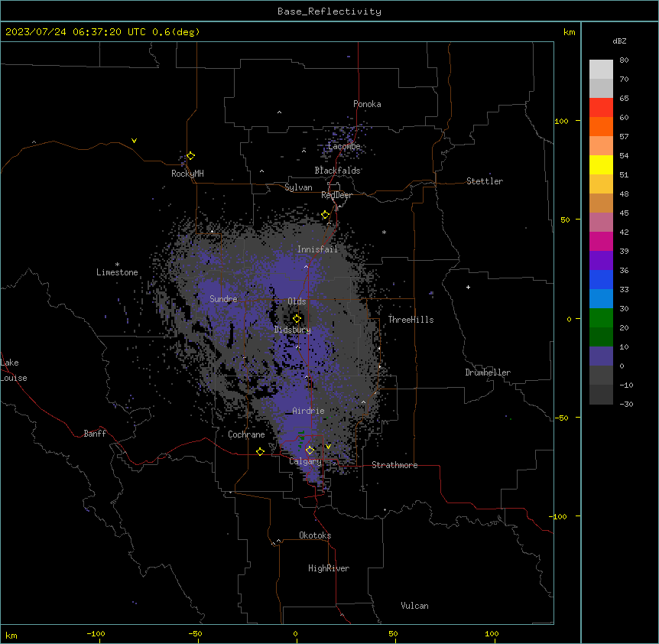Click the km label at bottom left
The height and width of the screenshot is (644, 659).
pyautogui.click(x=11, y=635)
